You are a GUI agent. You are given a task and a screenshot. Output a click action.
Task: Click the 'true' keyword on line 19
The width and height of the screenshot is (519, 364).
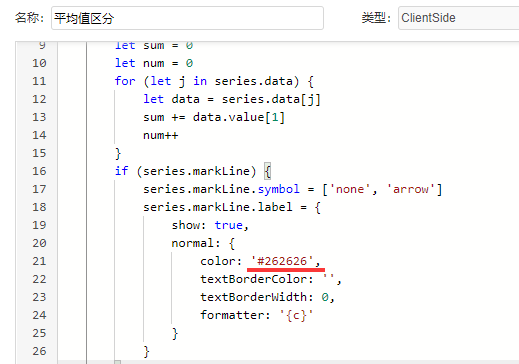coord(228,225)
